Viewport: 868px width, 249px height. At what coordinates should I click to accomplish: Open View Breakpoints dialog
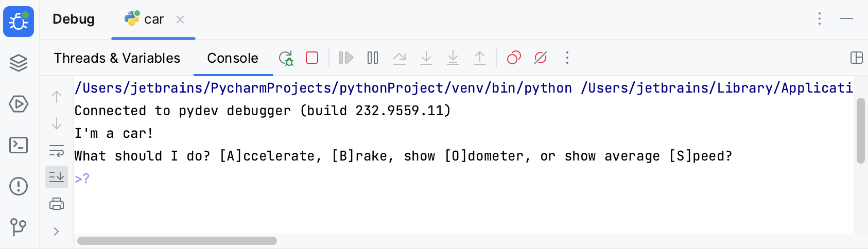(514, 58)
